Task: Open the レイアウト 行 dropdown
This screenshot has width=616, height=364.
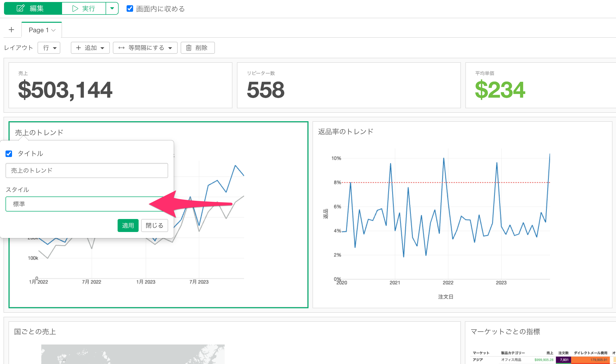Action: pos(49,48)
